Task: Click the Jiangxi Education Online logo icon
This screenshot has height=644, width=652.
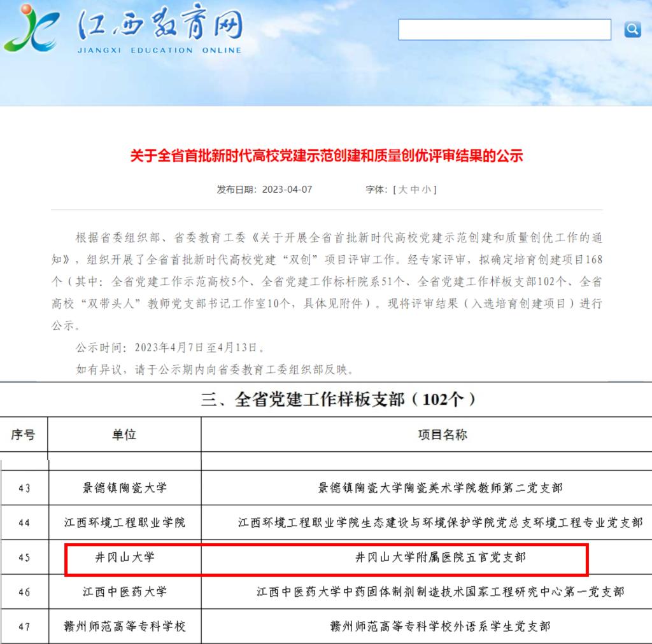Action: pyautogui.click(x=32, y=29)
